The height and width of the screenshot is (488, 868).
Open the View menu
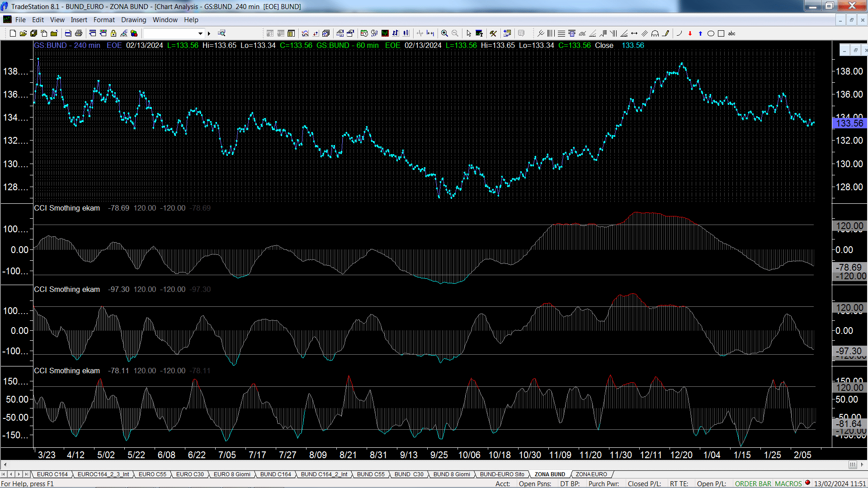57,20
